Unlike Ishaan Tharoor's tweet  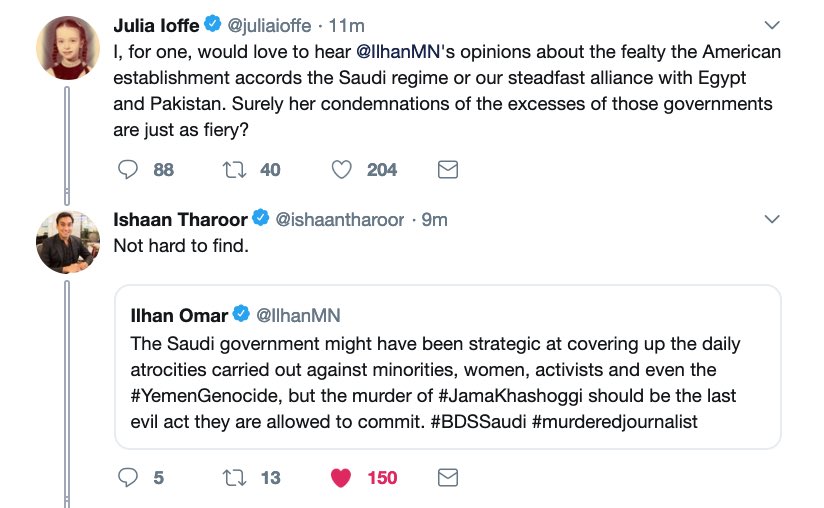(342, 477)
